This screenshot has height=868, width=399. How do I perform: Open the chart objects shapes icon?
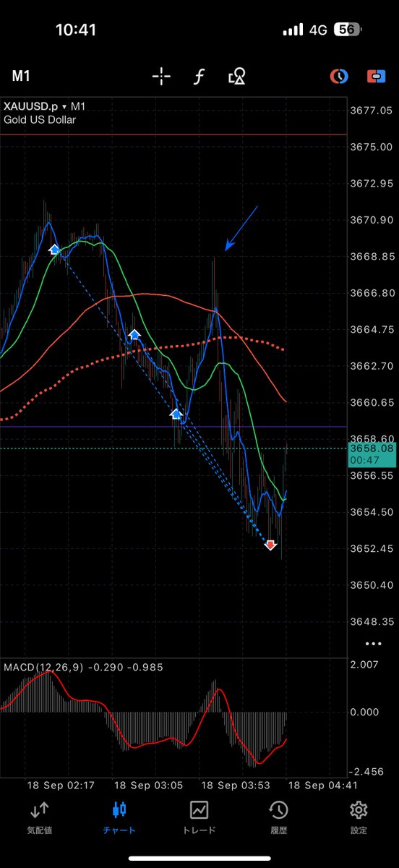[x=236, y=76]
